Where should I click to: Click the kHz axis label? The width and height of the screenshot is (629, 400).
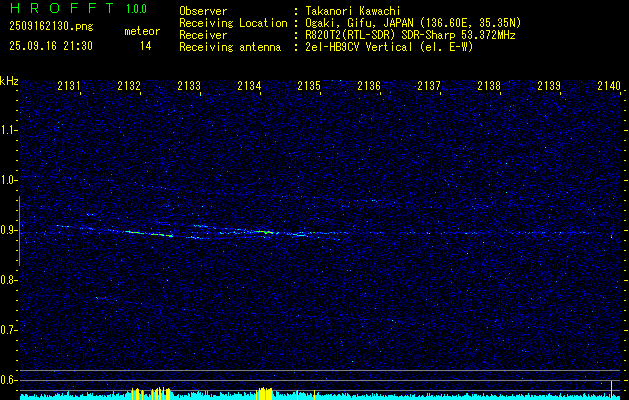(9, 81)
